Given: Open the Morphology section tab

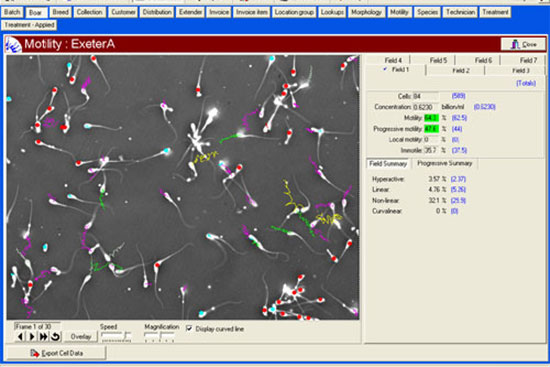Looking at the screenshot, I should [366, 12].
